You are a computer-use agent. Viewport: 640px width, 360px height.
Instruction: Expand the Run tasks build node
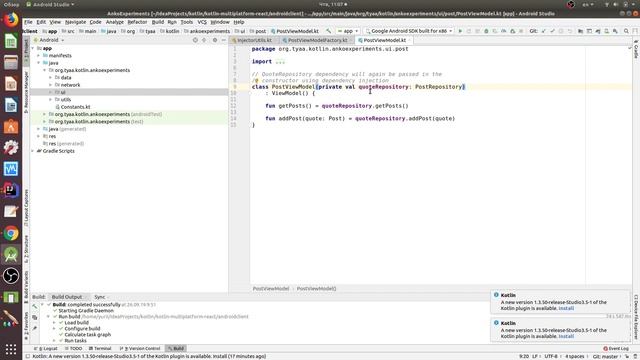[54, 340]
